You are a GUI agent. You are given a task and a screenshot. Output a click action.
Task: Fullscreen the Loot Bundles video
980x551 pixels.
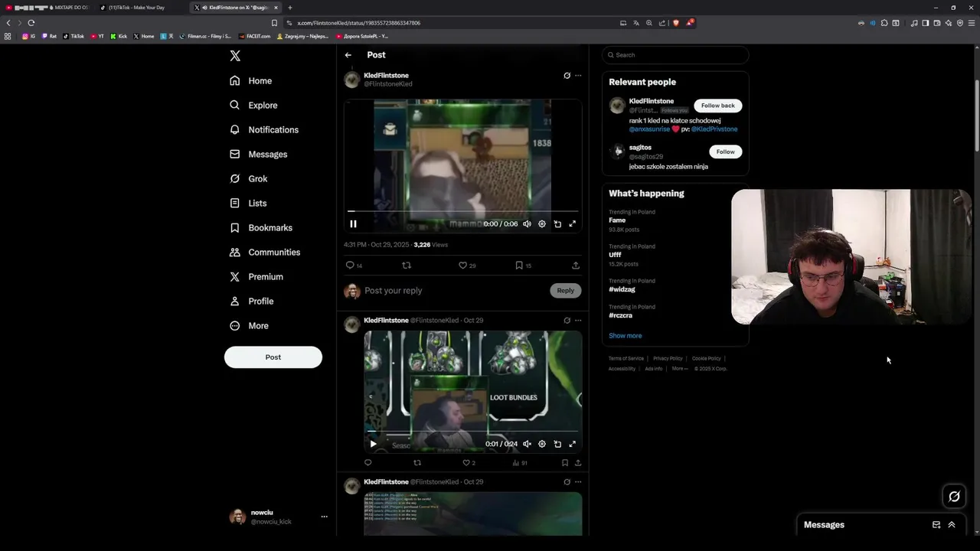tap(572, 444)
